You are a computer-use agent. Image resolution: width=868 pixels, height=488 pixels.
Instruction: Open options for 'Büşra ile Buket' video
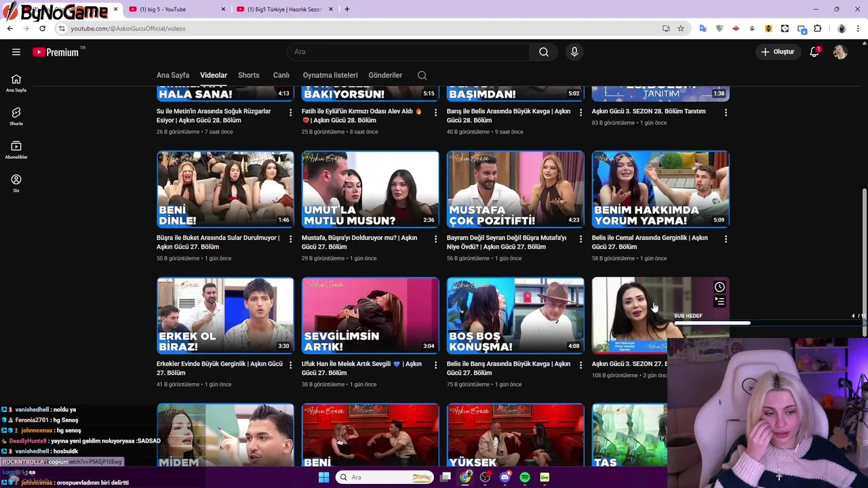[x=290, y=239]
